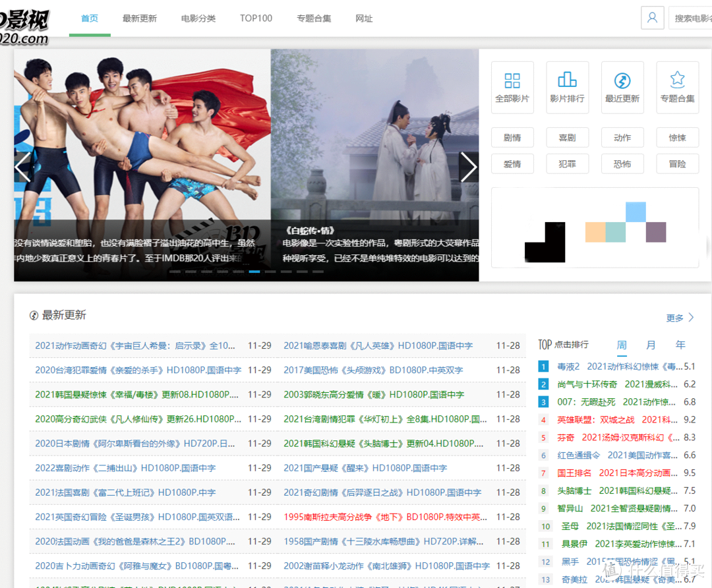The height and width of the screenshot is (588, 712).
Task: Open 南北雄狮 movie link
Action: coord(386,567)
